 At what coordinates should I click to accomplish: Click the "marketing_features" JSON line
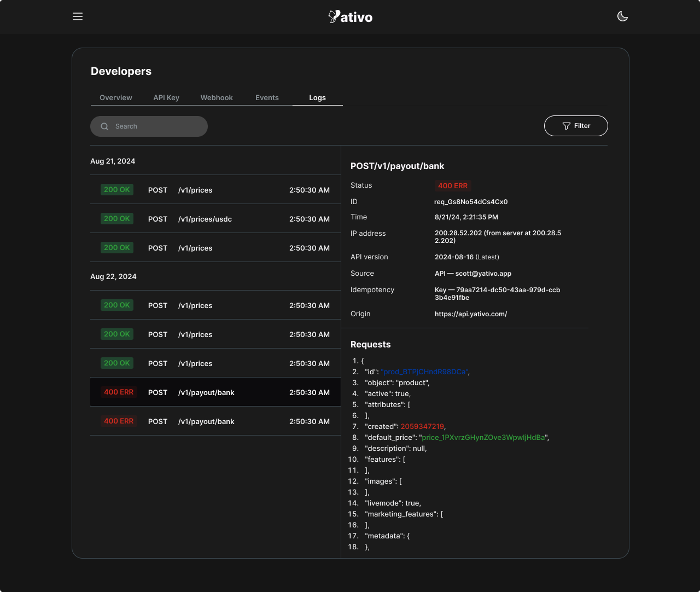coord(404,514)
